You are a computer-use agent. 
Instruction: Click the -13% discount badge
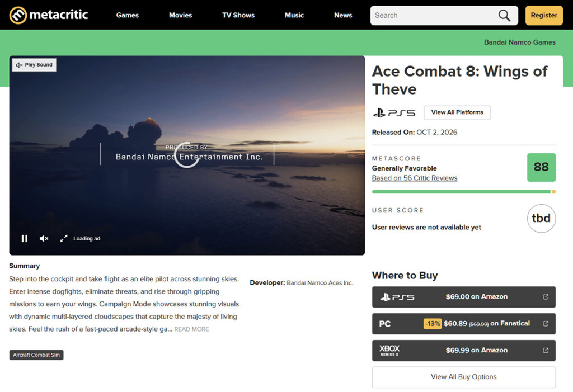433,324
